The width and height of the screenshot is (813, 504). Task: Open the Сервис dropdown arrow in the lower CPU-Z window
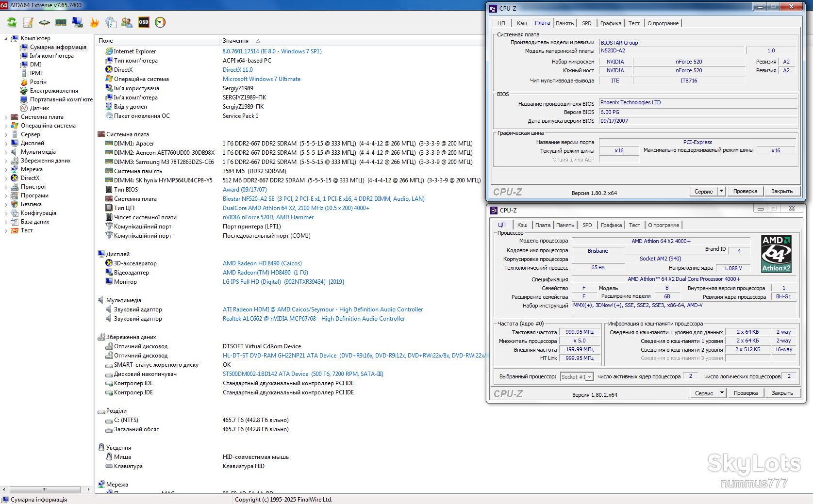point(722,393)
